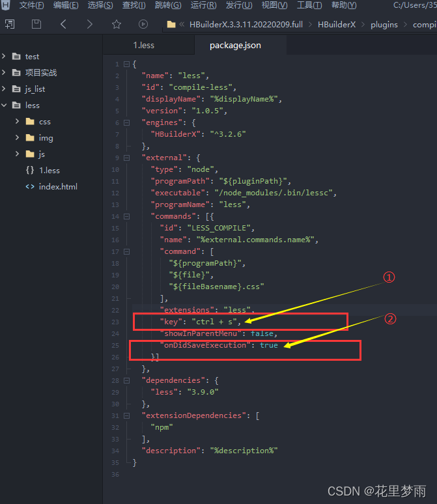437x504 pixels.
Task: Open the 运行(R) menu
Action: pos(203,5)
